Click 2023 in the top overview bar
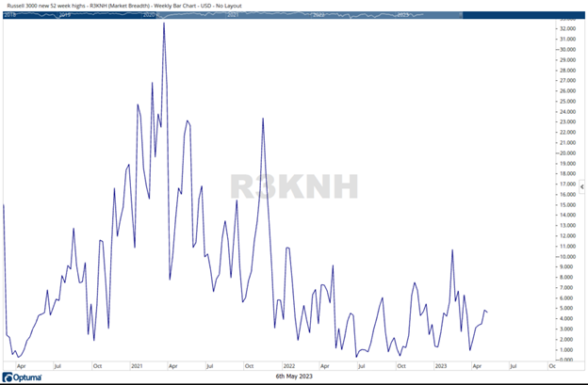Screen dimensions: 588x385 pos(402,16)
